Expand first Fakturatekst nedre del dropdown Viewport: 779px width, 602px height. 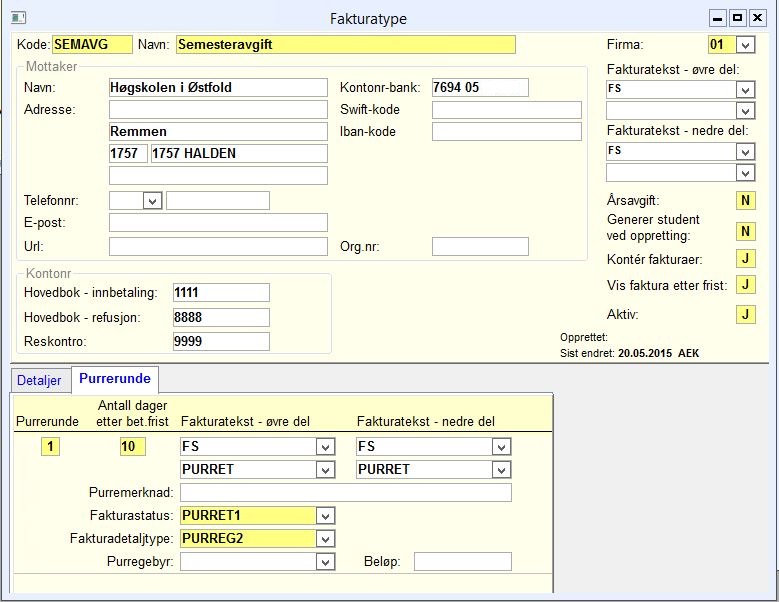pos(745,152)
